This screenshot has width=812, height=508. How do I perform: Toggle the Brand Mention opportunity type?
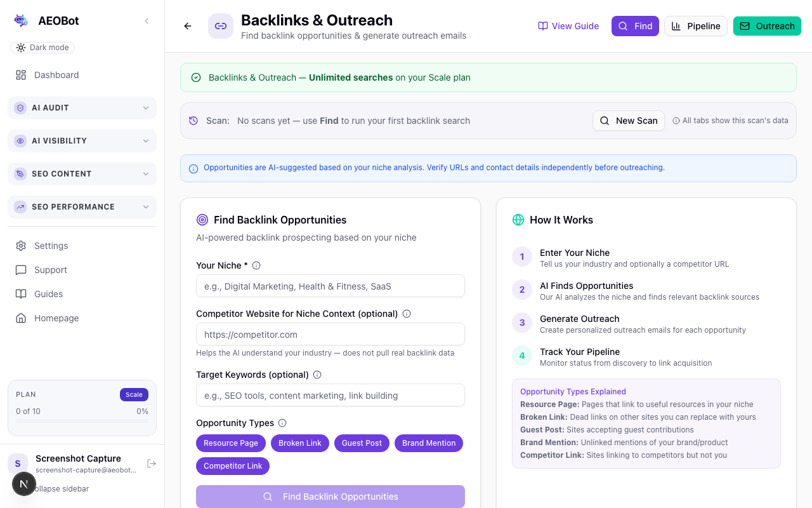coord(429,443)
